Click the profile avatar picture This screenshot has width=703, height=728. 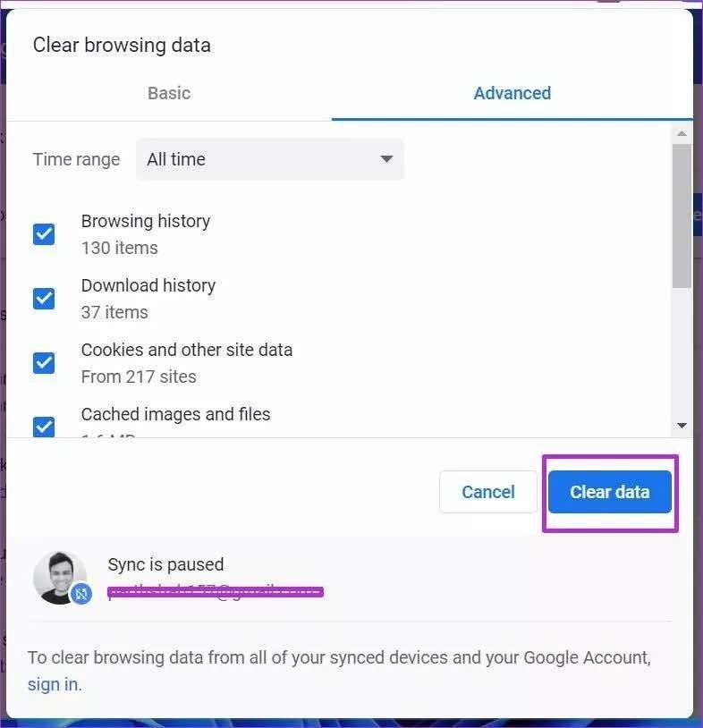[x=60, y=578]
